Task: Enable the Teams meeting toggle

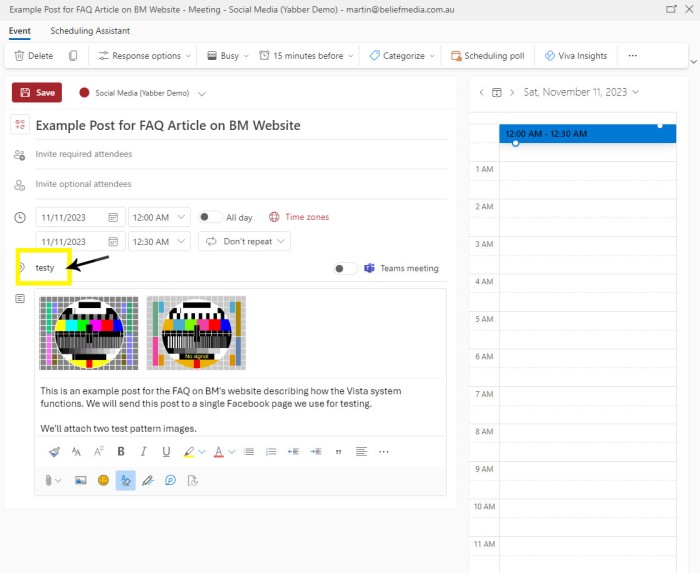Action: pyautogui.click(x=345, y=268)
